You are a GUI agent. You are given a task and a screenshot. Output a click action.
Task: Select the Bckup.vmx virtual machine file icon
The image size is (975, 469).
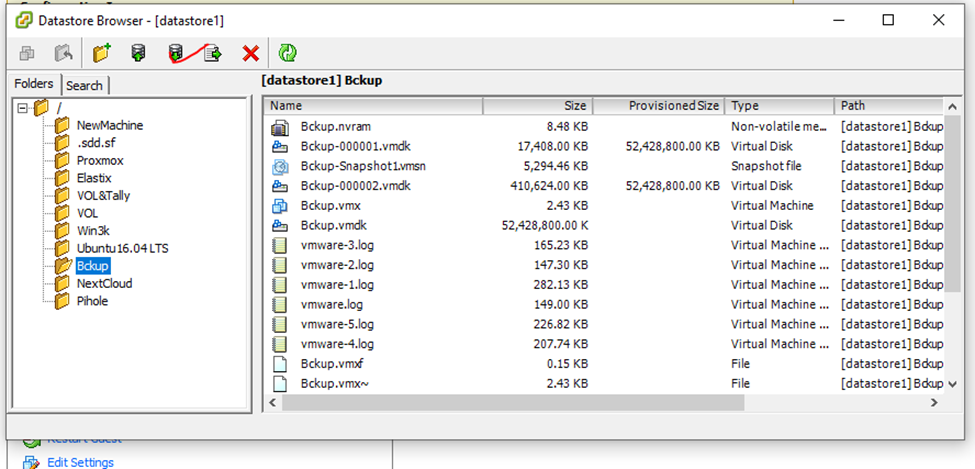280,205
